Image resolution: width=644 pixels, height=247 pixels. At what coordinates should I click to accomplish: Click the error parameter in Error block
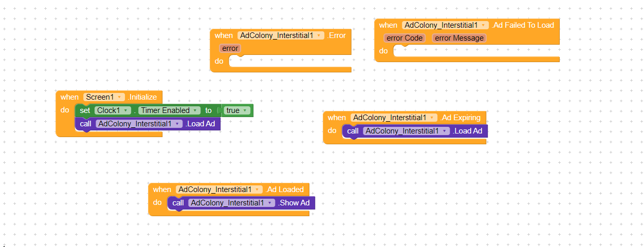point(229,48)
